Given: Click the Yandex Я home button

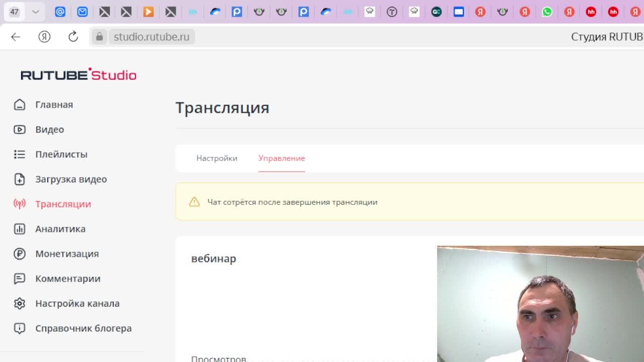Looking at the screenshot, I should 44,37.
